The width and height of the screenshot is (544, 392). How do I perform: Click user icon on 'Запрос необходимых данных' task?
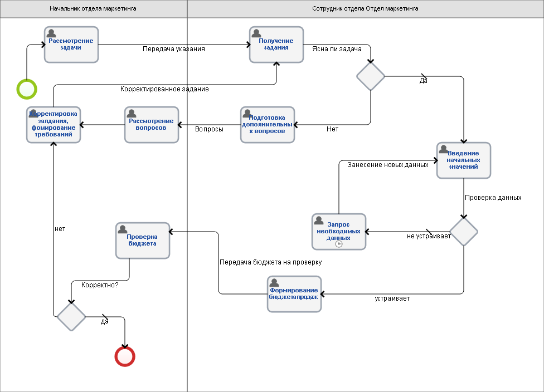click(x=319, y=220)
